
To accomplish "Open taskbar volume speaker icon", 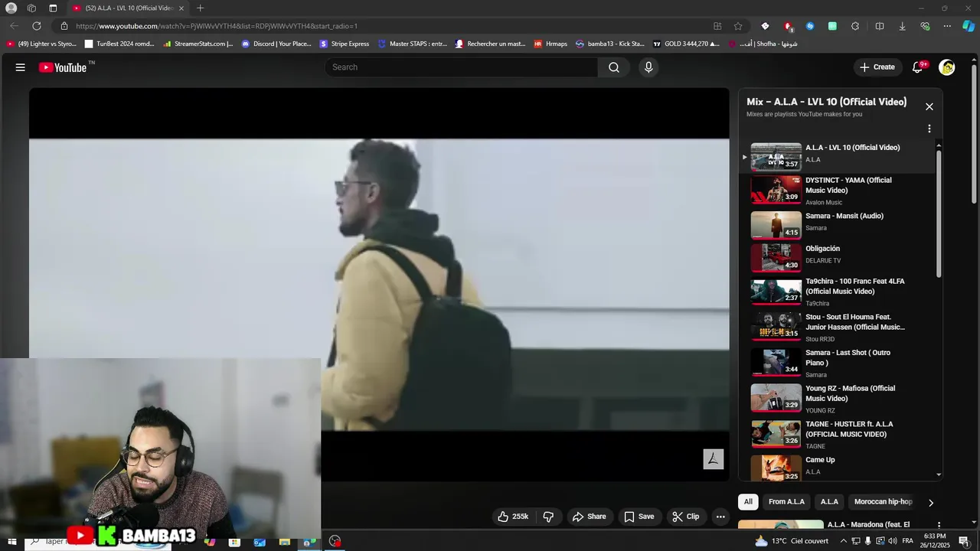I will 893,541.
